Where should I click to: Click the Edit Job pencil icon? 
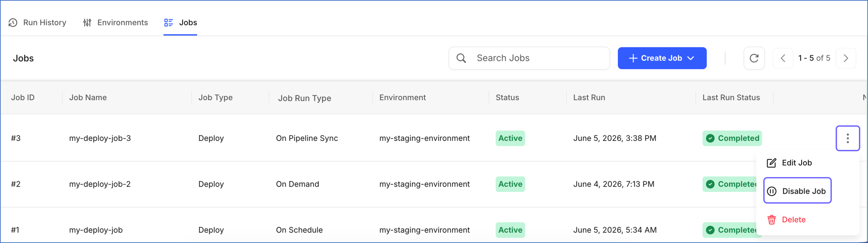tap(772, 163)
